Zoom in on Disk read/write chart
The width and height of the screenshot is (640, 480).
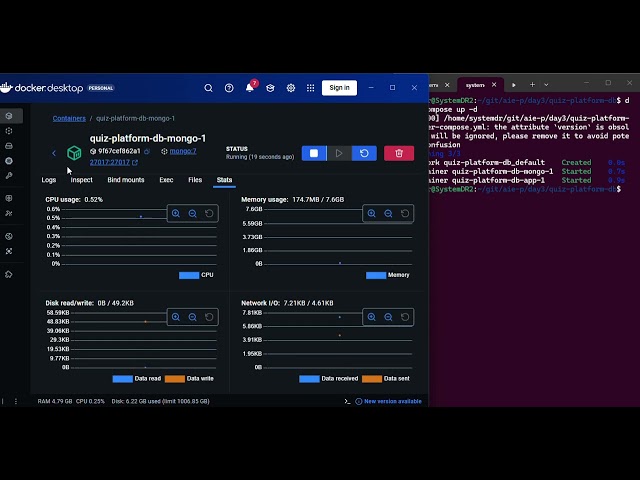[x=176, y=317]
